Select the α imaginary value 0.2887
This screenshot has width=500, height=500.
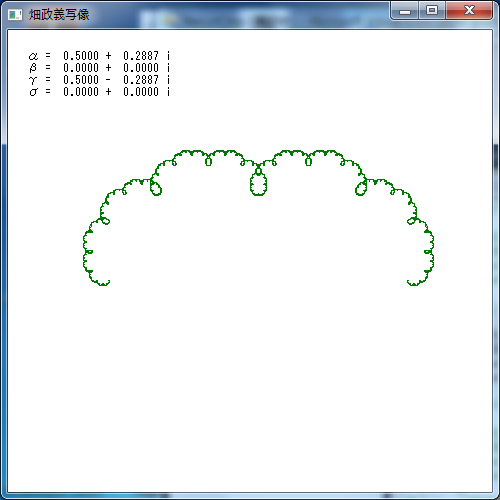[x=141, y=56]
